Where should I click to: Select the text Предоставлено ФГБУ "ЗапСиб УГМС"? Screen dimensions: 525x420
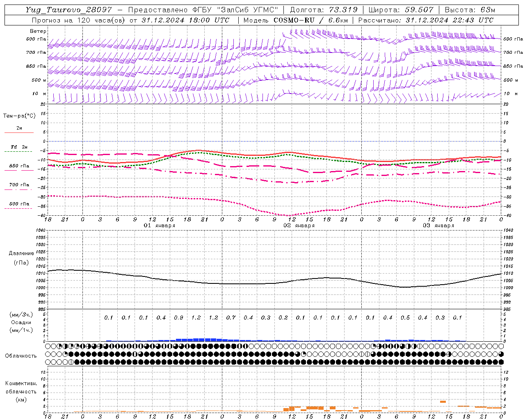pyautogui.click(x=203, y=10)
